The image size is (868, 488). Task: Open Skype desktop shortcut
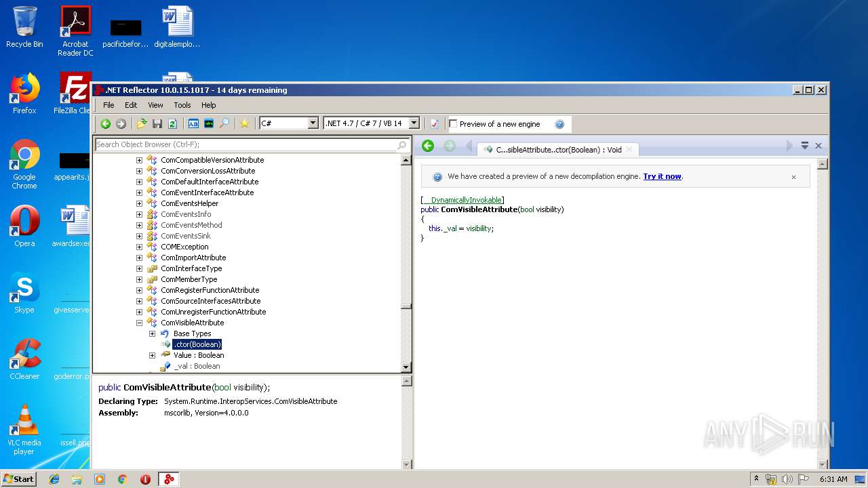24,293
